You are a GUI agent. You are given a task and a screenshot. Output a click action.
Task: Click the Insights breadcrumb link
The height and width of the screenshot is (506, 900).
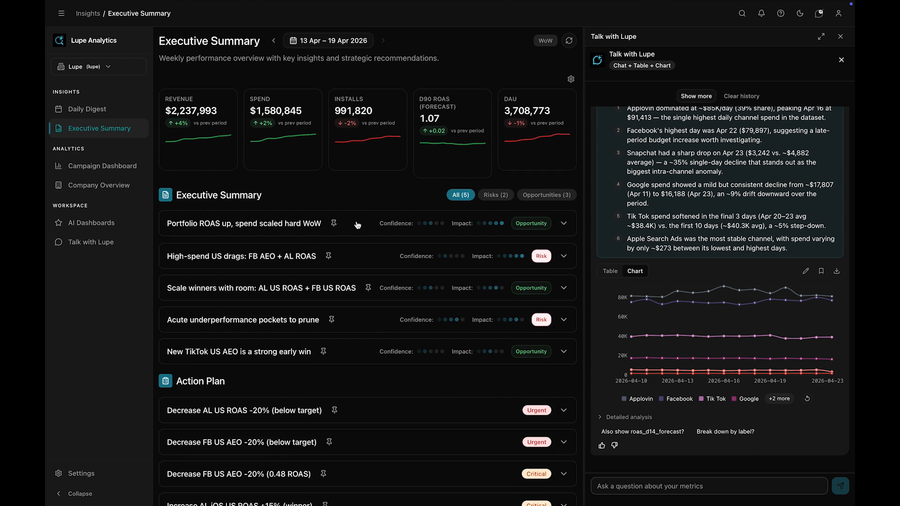88,13
